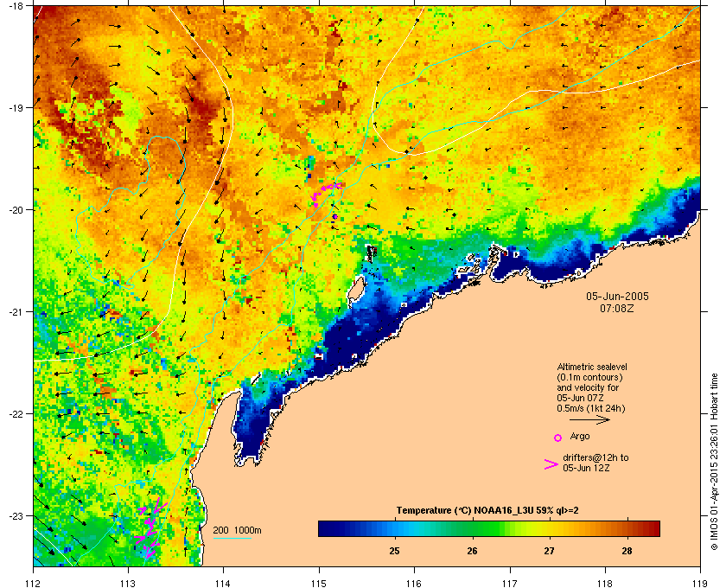
Task: Click the 'Argo' legend label
Action: [x=580, y=436]
